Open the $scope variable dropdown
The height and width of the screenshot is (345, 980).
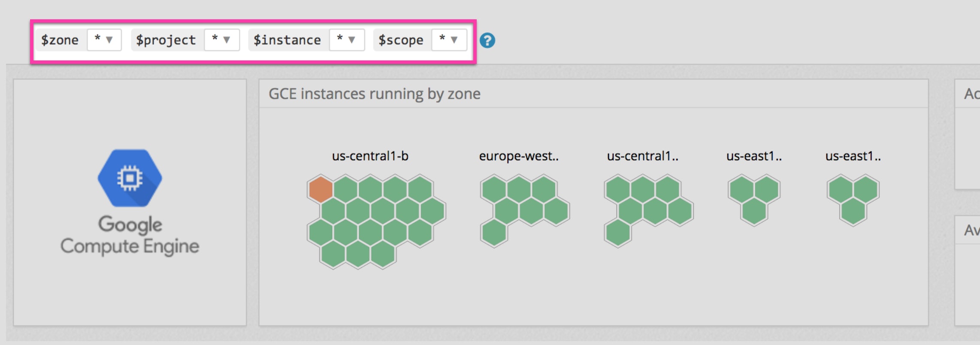pos(449,40)
